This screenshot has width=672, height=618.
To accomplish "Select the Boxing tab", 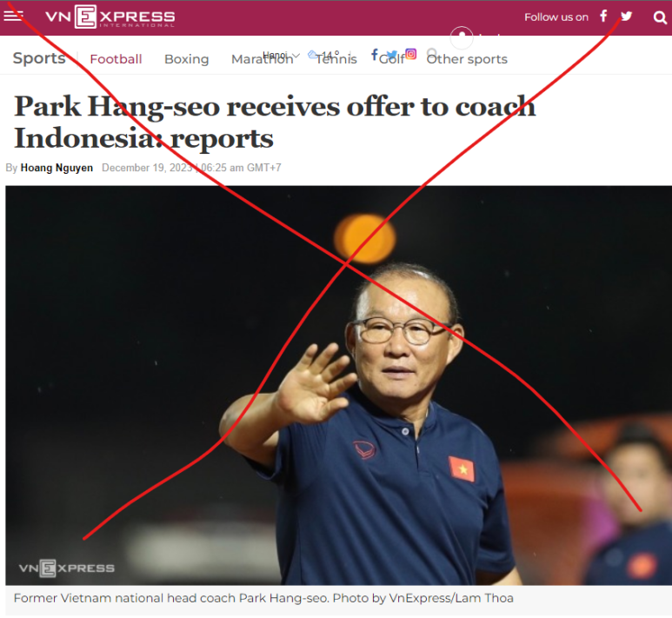I will pyautogui.click(x=186, y=59).
